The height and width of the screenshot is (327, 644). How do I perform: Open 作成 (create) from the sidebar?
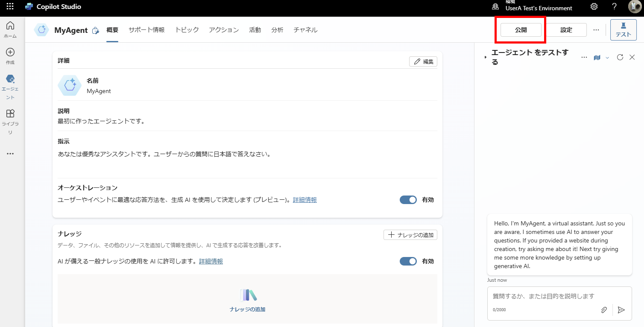point(11,55)
